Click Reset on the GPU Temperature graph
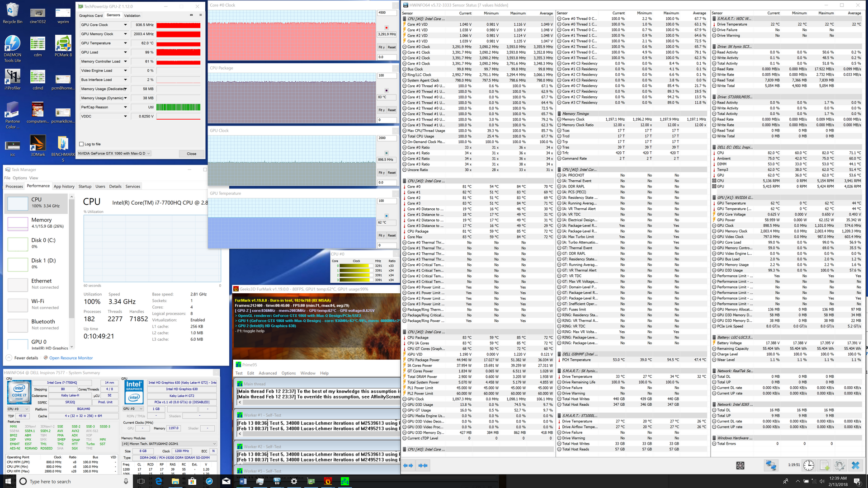Viewport: 868px width, 488px height. coord(392,235)
